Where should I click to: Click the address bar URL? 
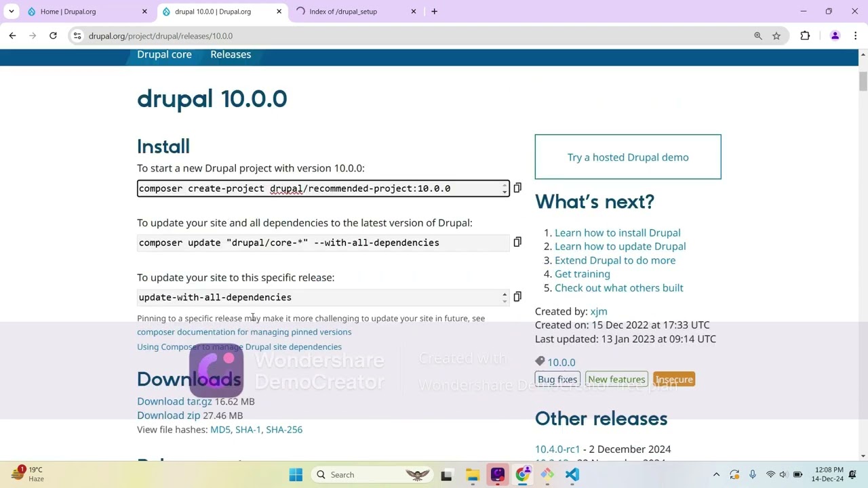tap(161, 36)
